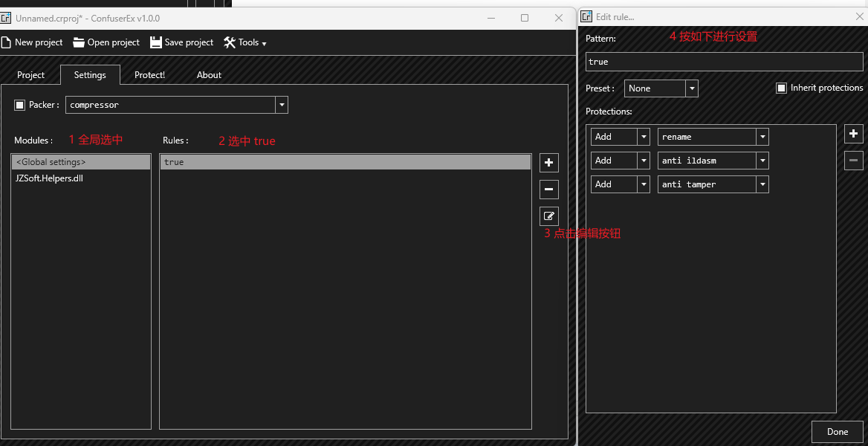Open the Preset dropdown showing None
868x446 pixels.
point(691,88)
